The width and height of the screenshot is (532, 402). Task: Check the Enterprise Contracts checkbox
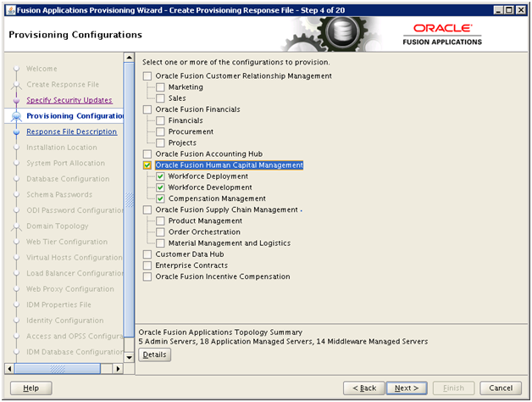click(x=147, y=265)
